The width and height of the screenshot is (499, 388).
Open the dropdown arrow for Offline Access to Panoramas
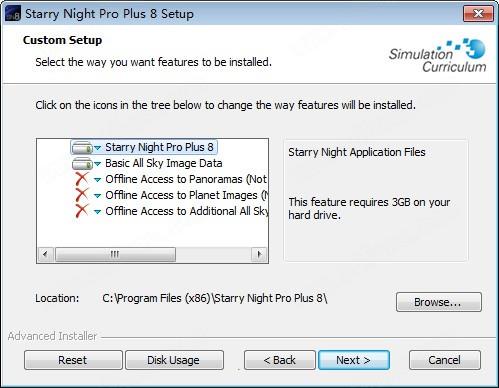point(97,180)
